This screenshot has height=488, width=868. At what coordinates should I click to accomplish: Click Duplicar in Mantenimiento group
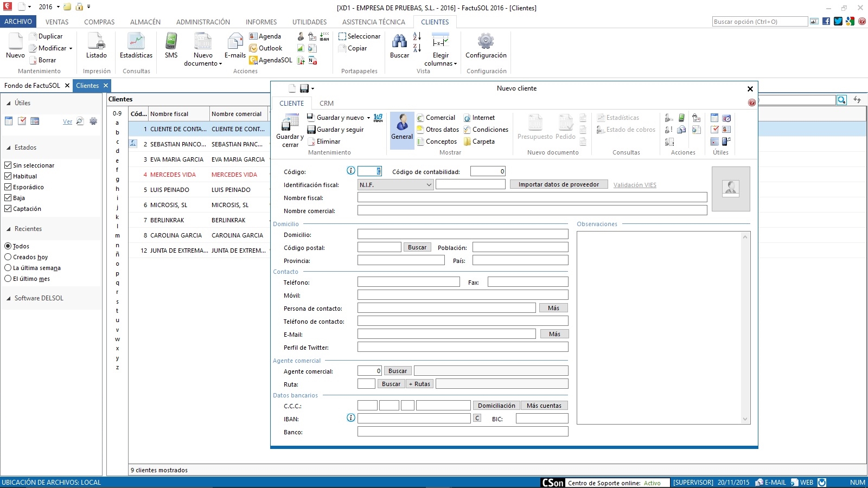(46, 36)
